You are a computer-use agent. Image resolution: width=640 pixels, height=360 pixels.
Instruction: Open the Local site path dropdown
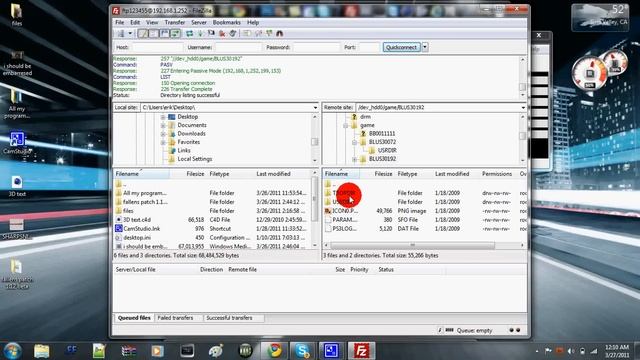point(315,107)
